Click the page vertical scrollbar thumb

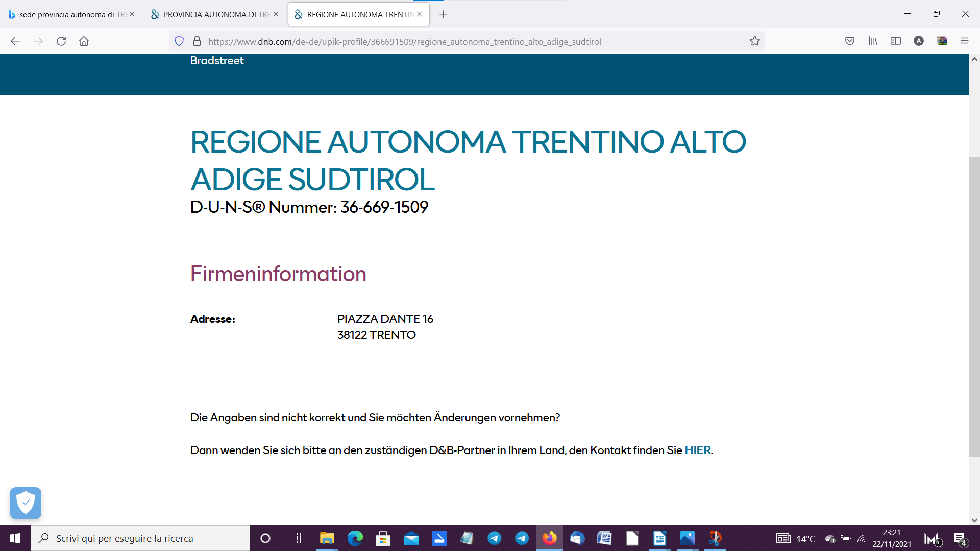point(974,307)
